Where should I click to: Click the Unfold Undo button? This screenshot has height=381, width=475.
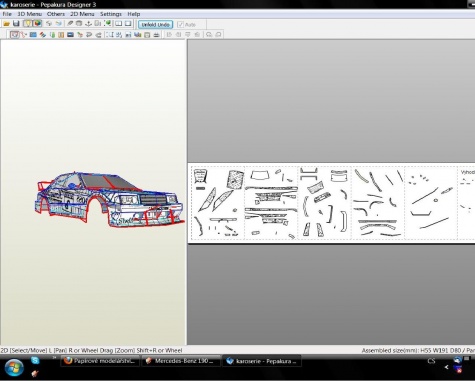[x=155, y=25]
